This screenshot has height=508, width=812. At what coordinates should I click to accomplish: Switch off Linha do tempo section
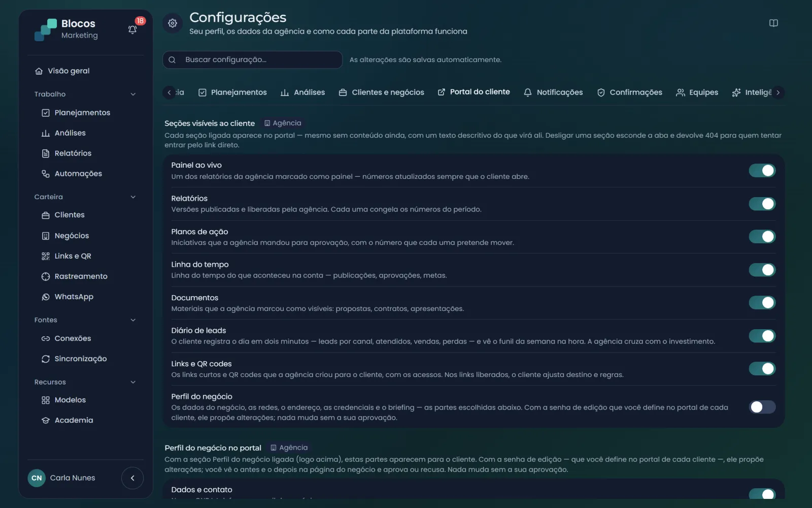(x=762, y=270)
